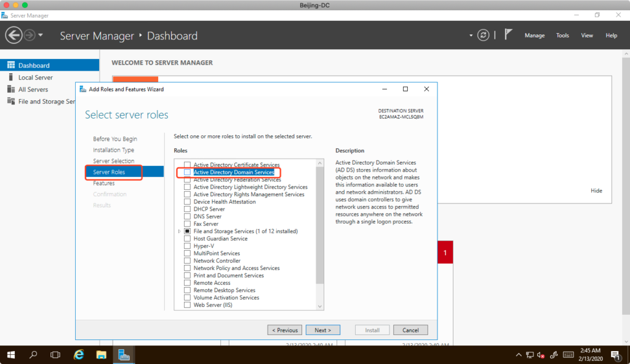Tick the Web Server (IIS) checkbox
This screenshot has width=630, height=364.
(188, 305)
